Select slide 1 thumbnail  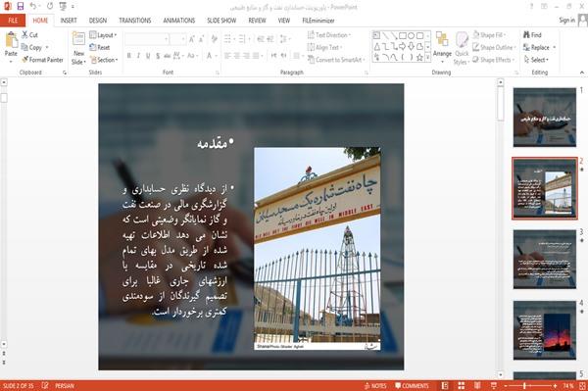pos(545,118)
